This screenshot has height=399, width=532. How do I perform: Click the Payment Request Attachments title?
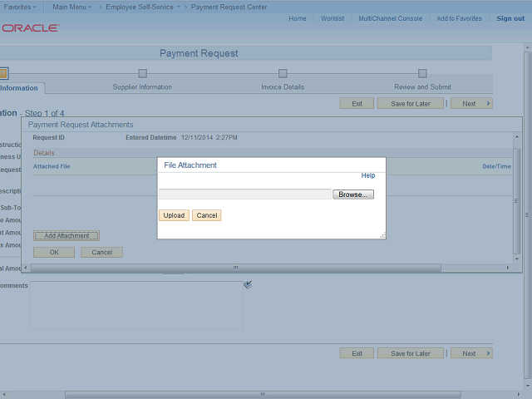click(x=81, y=125)
